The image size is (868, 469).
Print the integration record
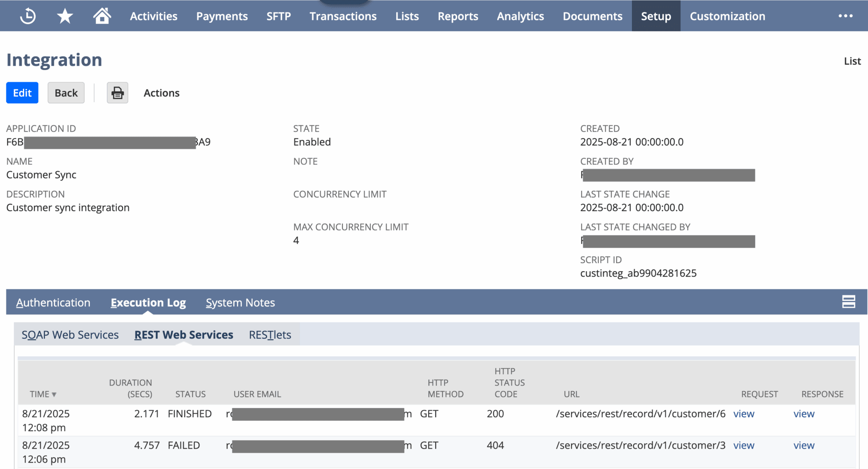117,92
